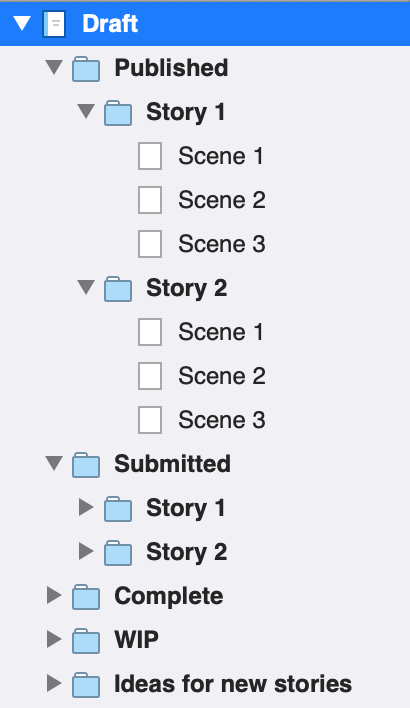410x708 pixels.
Task: Click the Ideas for new stories folder icon
Action: click(86, 685)
